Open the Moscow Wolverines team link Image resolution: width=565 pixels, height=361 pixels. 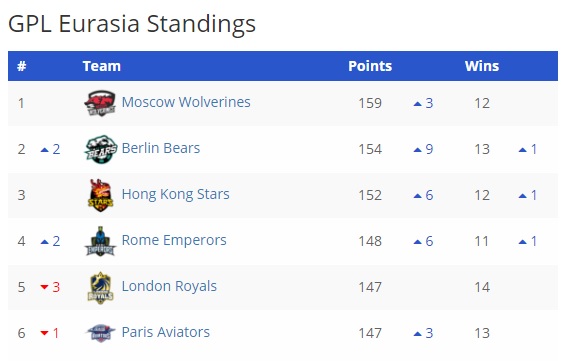(186, 102)
